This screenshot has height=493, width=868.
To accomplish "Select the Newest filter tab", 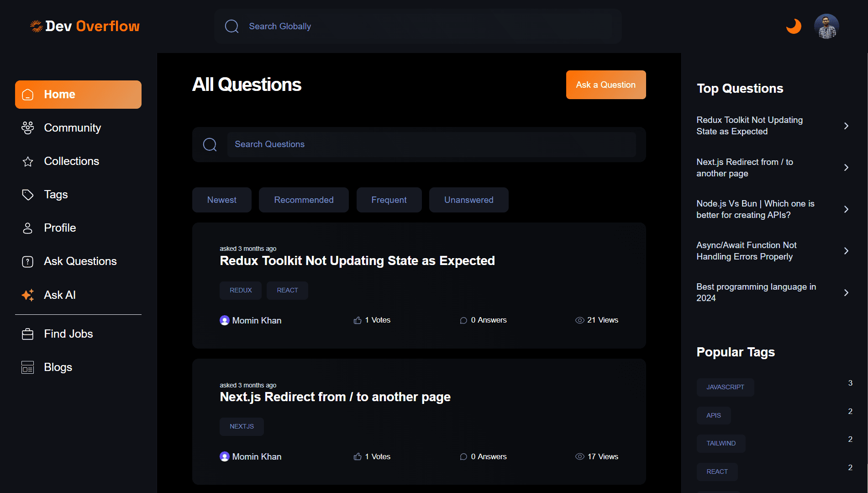I will click(x=221, y=200).
